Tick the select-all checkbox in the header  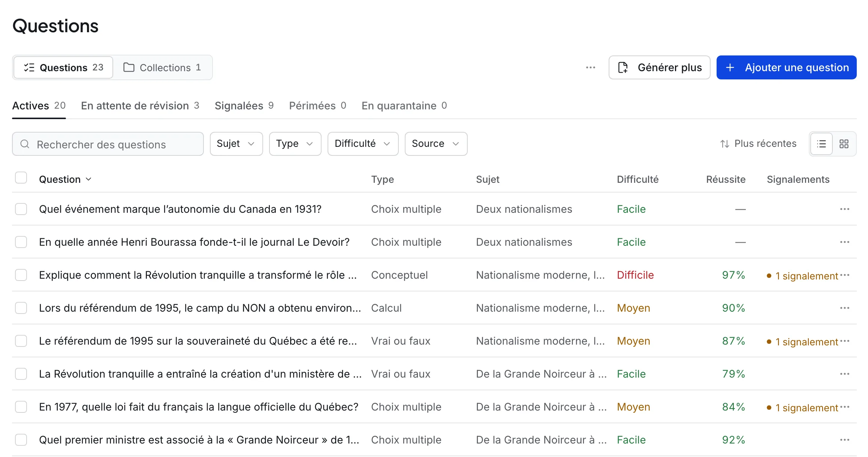(x=21, y=178)
